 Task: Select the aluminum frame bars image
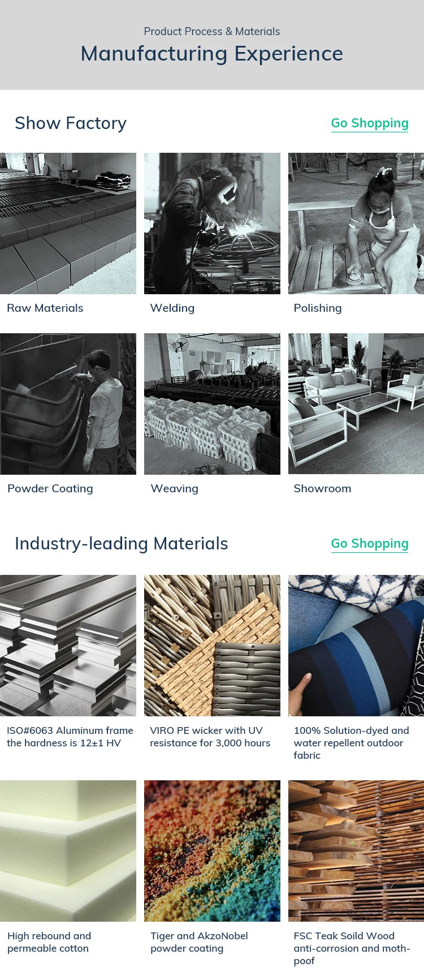tap(68, 646)
